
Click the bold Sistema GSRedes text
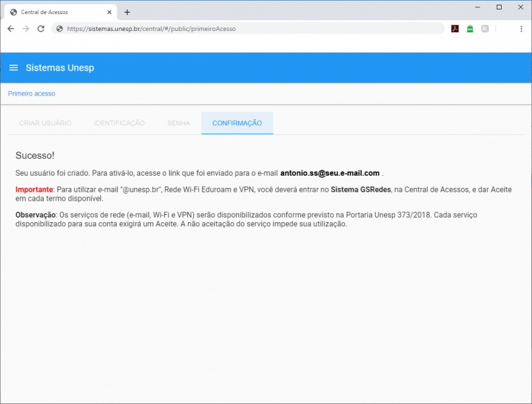coord(361,190)
